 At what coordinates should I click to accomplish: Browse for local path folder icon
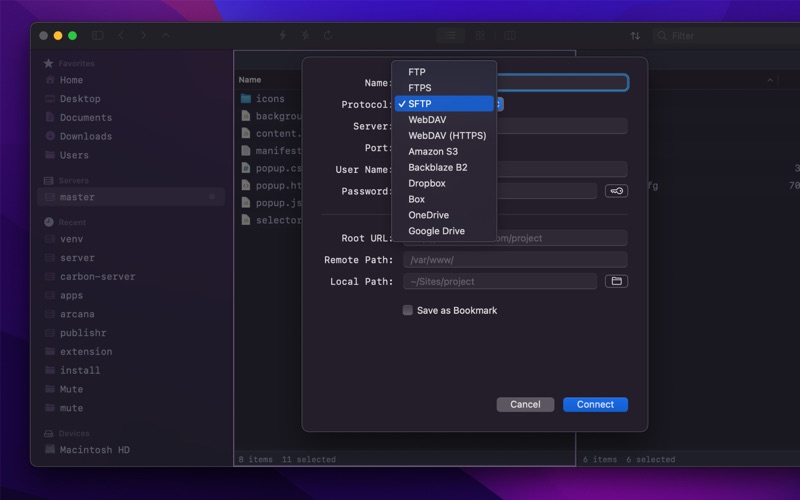click(x=616, y=281)
